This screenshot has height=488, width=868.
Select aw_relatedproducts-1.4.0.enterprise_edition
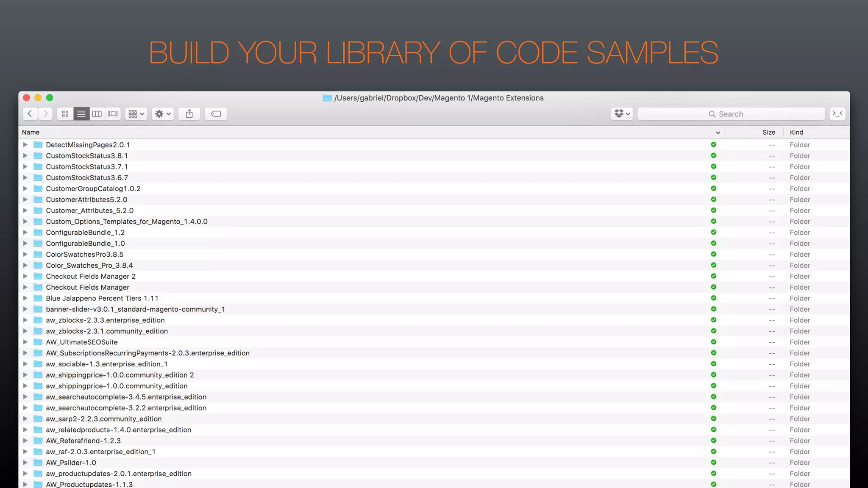pyautogui.click(x=119, y=430)
